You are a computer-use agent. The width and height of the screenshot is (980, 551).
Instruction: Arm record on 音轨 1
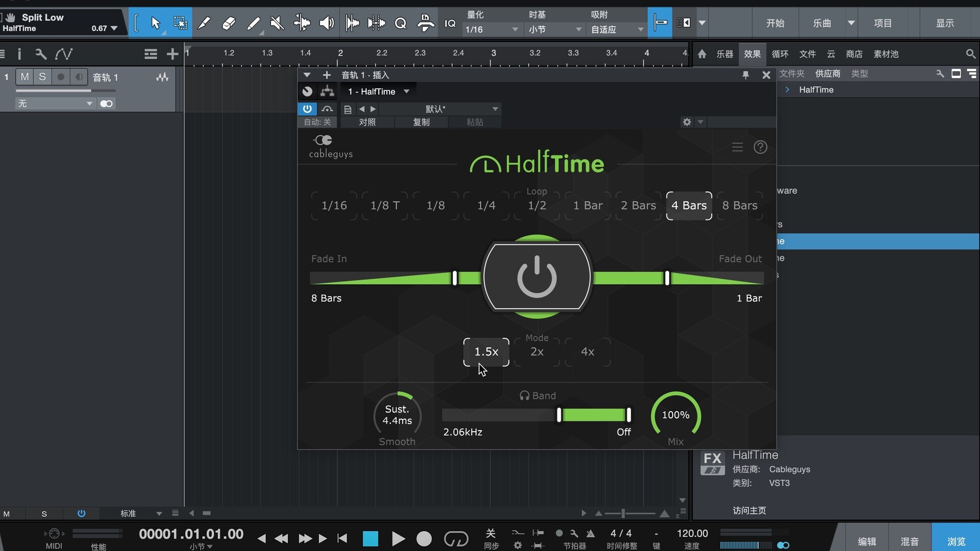click(x=61, y=77)
